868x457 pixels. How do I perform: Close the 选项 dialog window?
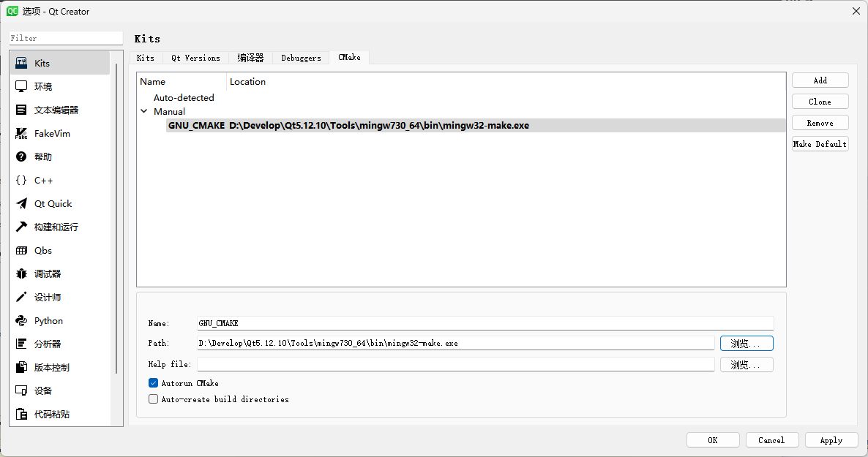pyautogui.click(x=856, y=11)
